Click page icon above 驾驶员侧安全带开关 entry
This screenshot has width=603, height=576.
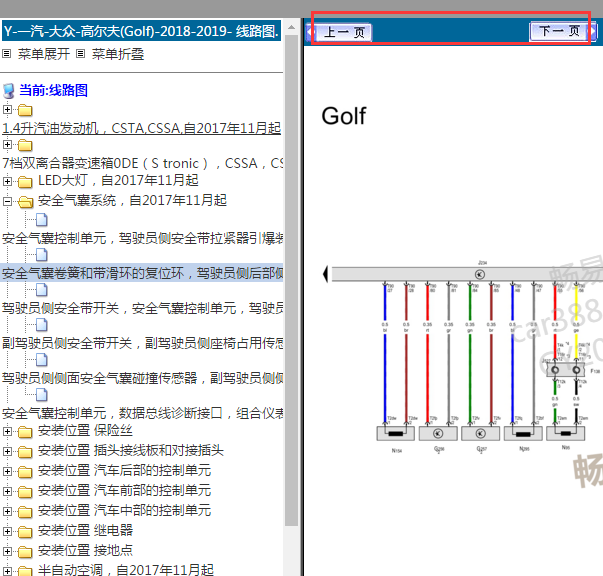[42, 290]
